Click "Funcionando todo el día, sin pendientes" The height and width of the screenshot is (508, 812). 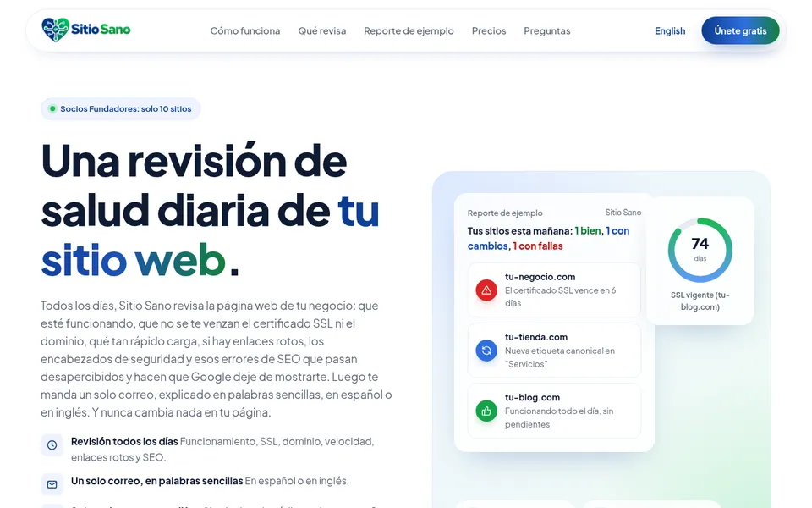[x=559, y=417]
